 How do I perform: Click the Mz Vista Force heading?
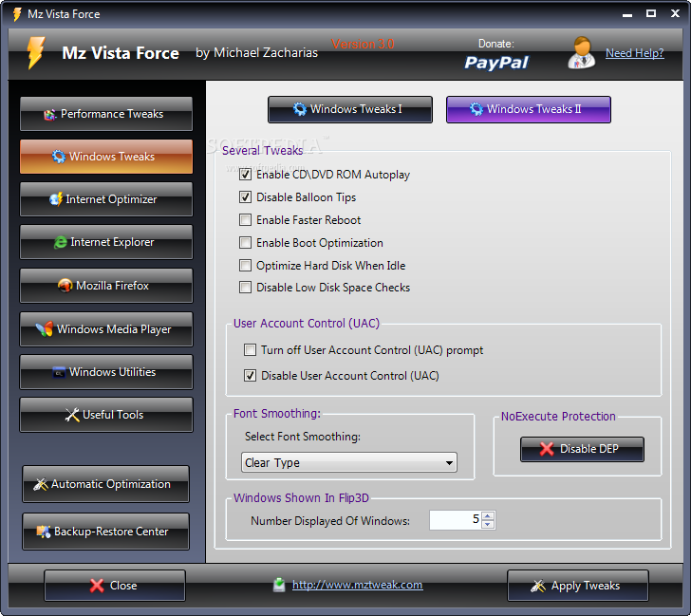coord(121,53)
